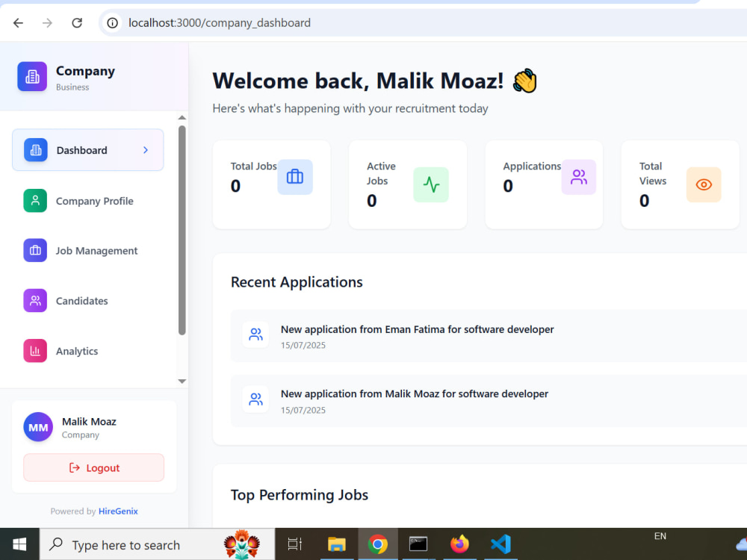The width and height of the screenshot is (747, 560).
Task: Click the Active Jobs label
Action: click(381, 173)
